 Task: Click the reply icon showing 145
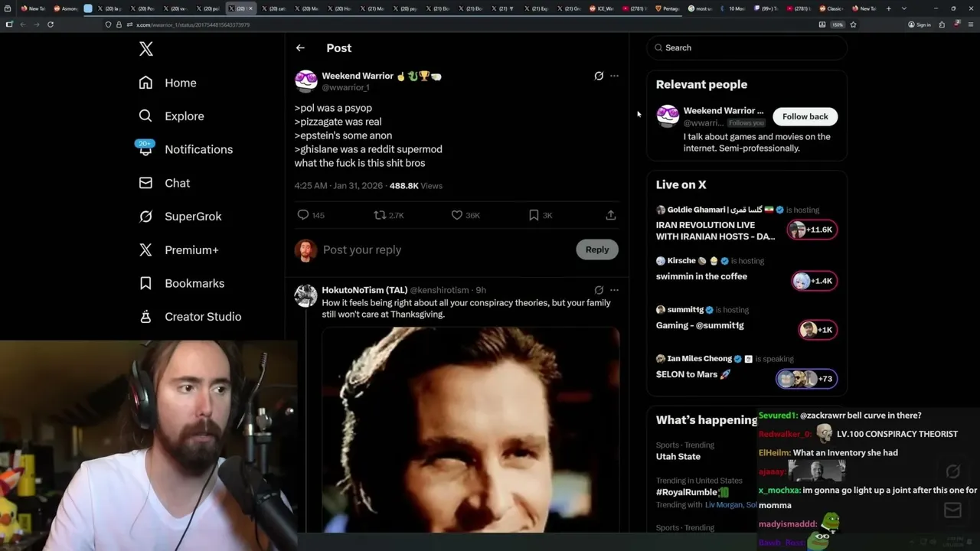click(303, 215)
